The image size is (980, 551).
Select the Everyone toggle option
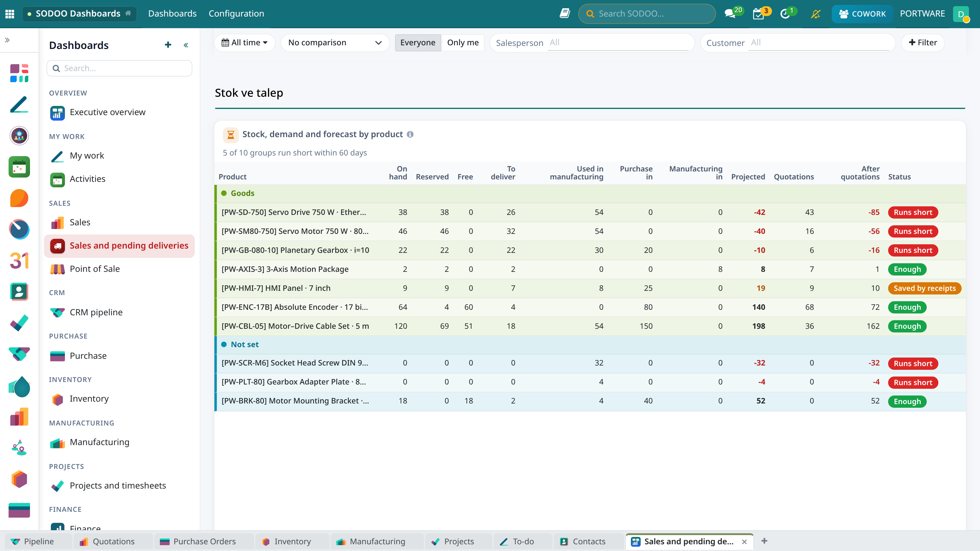pos(418,43)
